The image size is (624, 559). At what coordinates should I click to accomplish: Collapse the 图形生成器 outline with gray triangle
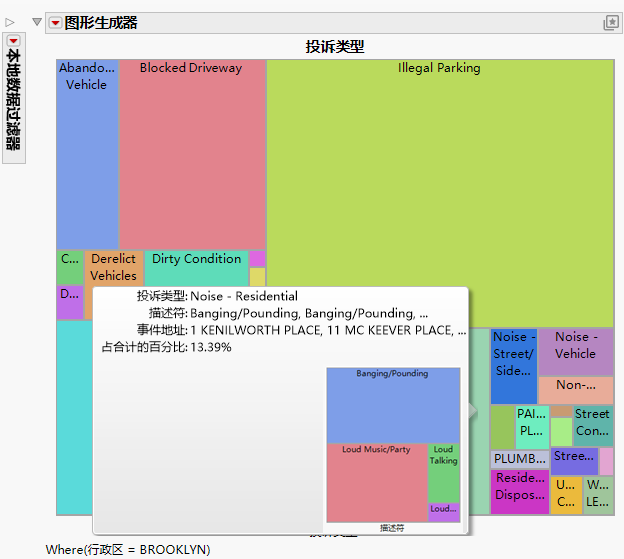[x=37, y=22]
